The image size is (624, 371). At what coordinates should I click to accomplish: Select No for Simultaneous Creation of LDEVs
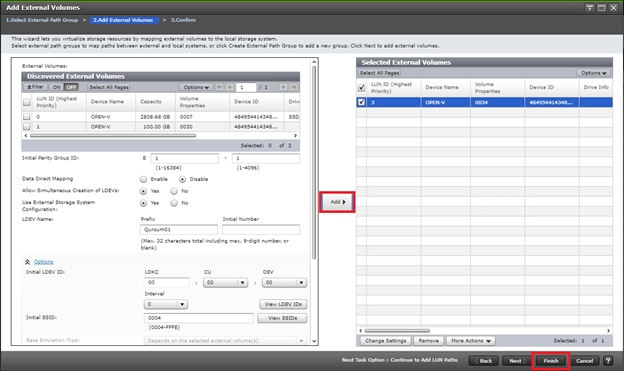pyautogui.click(x=174, y=191)
